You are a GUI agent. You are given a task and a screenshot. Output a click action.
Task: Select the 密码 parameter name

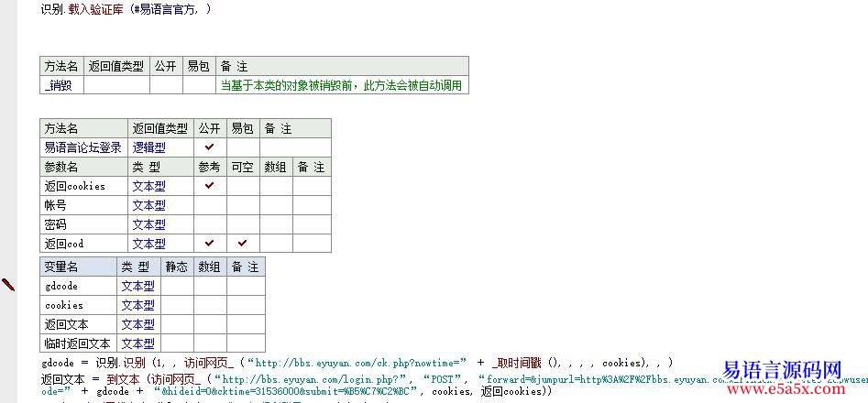point(83,223)
